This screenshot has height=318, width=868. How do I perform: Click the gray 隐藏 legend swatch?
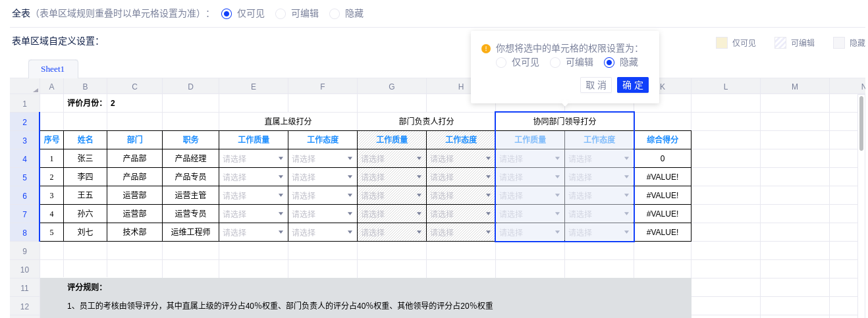pos(838,43)
